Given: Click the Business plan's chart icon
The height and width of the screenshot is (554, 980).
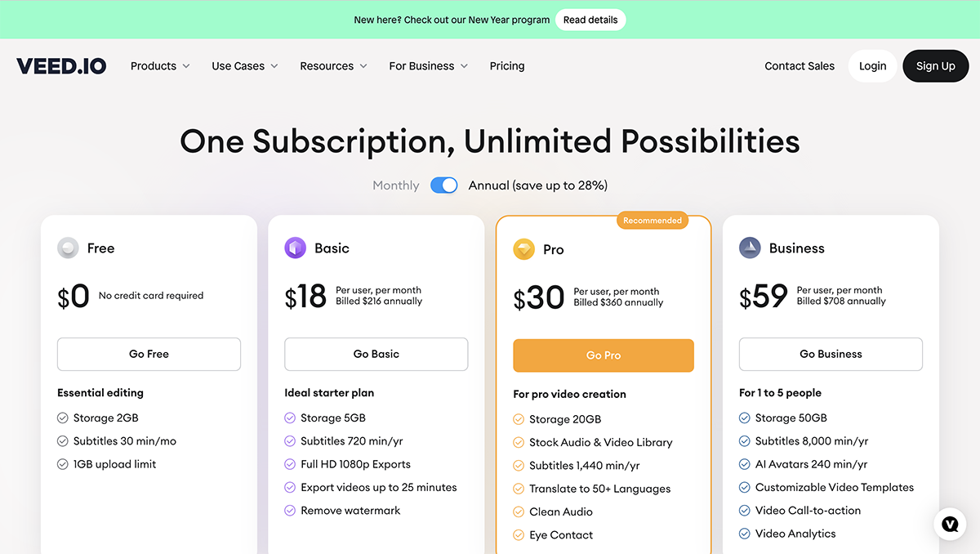Looking at the screenshot, I should click(750, 248).
